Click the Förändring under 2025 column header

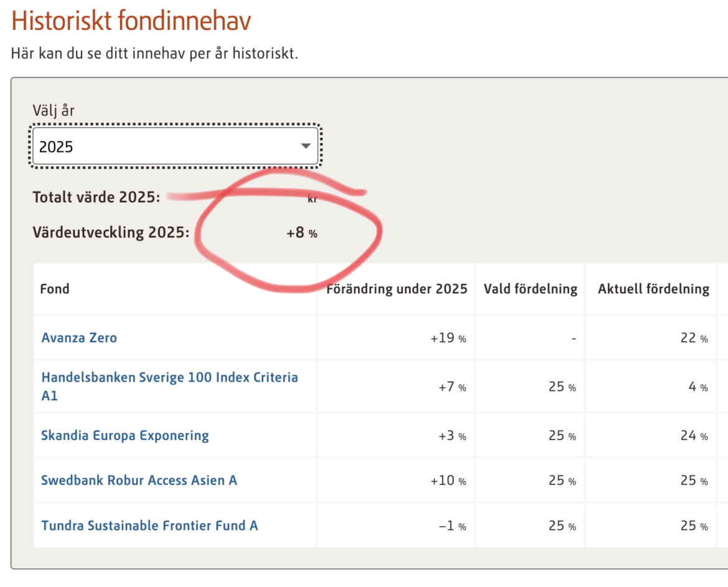pyautogui.click(x=396, y=289)
